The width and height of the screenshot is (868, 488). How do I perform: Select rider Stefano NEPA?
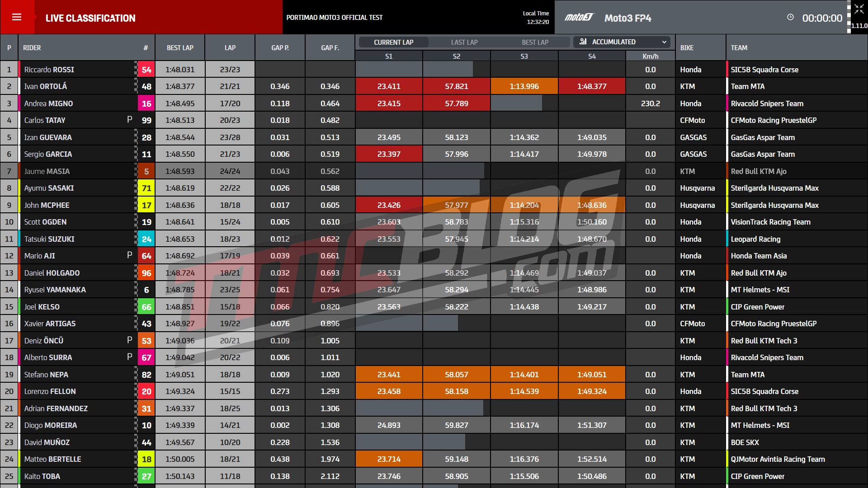coord(46,375)
